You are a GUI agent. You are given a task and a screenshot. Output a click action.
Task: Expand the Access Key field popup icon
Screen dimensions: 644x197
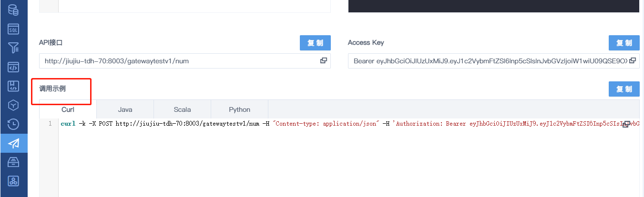coord(633,61)
